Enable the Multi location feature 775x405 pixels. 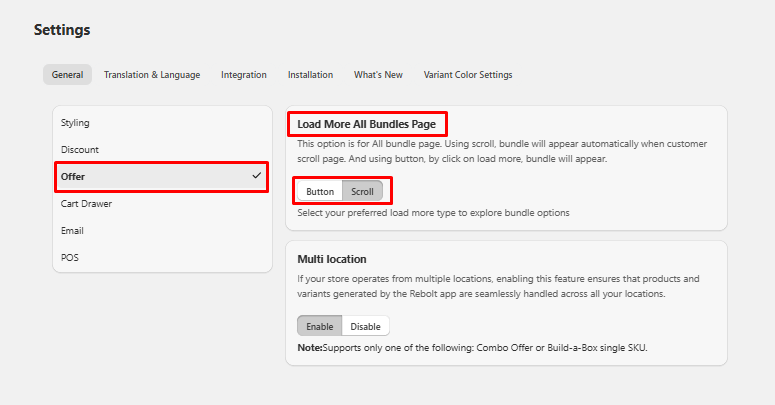pos(319,326)
